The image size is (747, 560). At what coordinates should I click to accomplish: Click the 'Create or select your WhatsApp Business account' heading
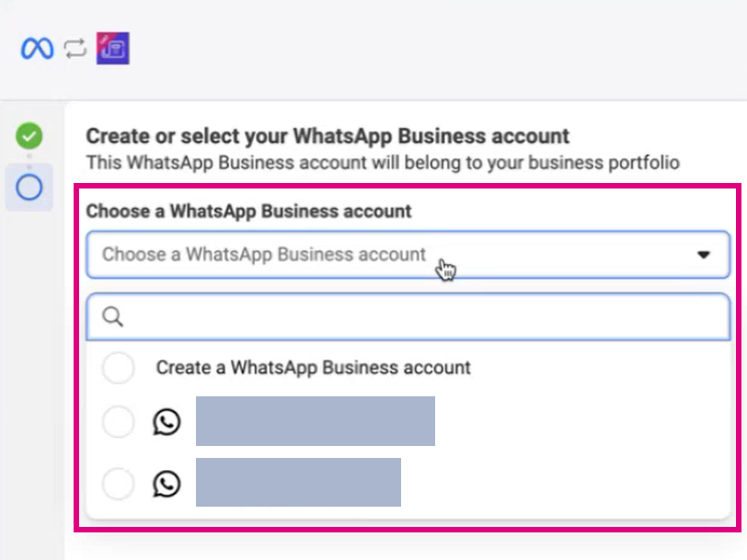tap(328, 137)
